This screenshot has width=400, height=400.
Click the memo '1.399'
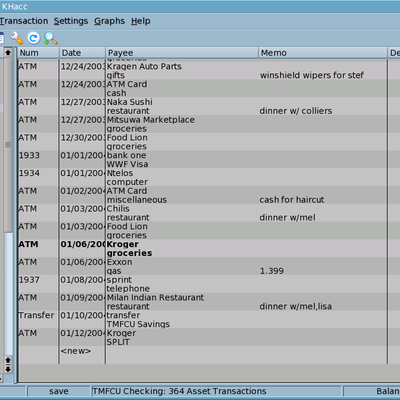click(272, 271)
